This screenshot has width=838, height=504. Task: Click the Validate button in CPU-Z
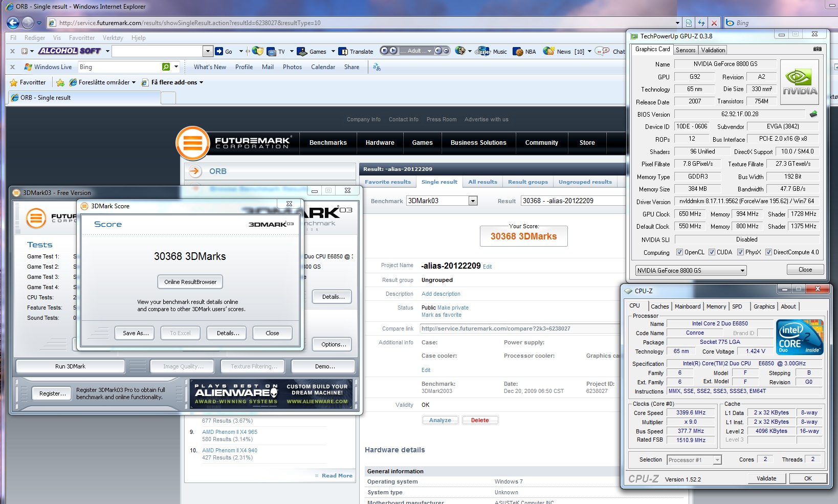point(766,478)
